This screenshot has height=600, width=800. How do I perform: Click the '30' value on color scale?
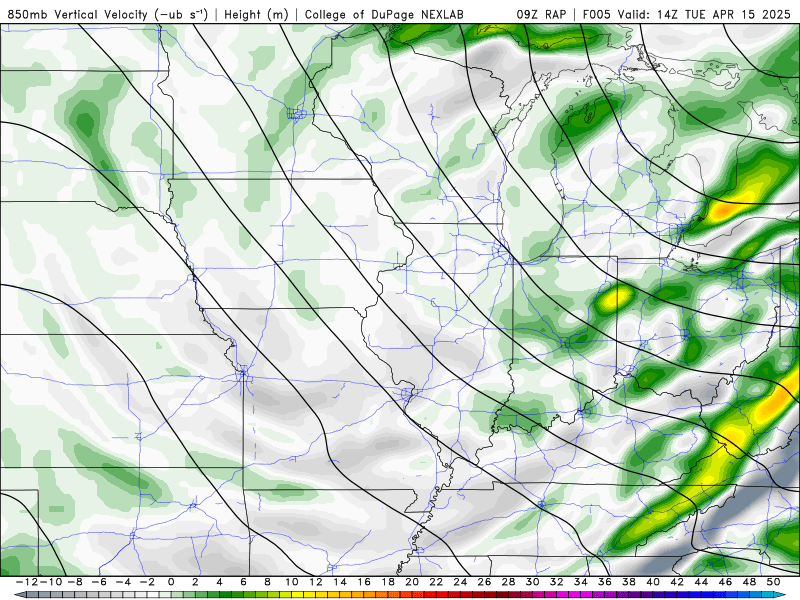coord(533,582)
